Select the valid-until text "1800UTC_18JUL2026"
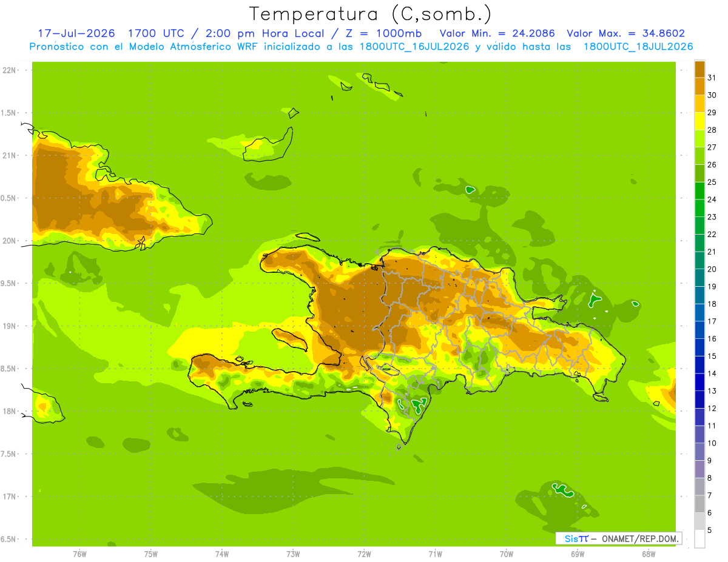728x562 pixels. coord(638,47)
